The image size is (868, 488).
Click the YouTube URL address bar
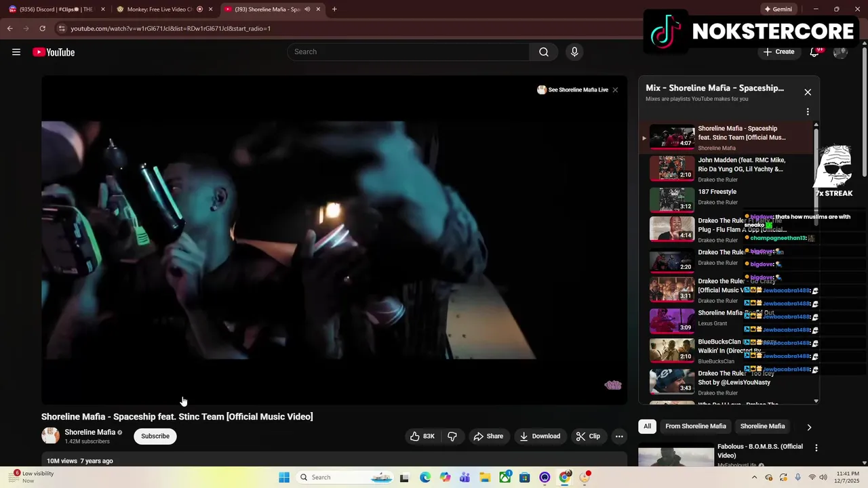170,28
